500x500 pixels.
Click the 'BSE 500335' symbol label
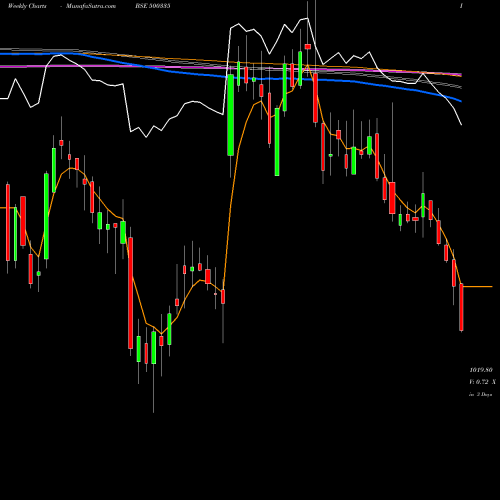click(x=153, y=6)
